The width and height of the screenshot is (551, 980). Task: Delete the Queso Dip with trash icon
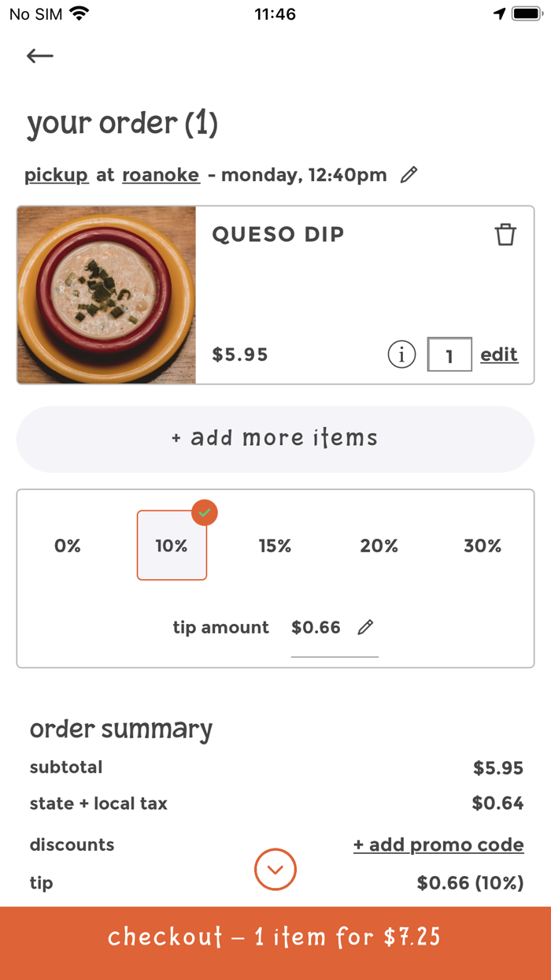(x=506, y=234)
